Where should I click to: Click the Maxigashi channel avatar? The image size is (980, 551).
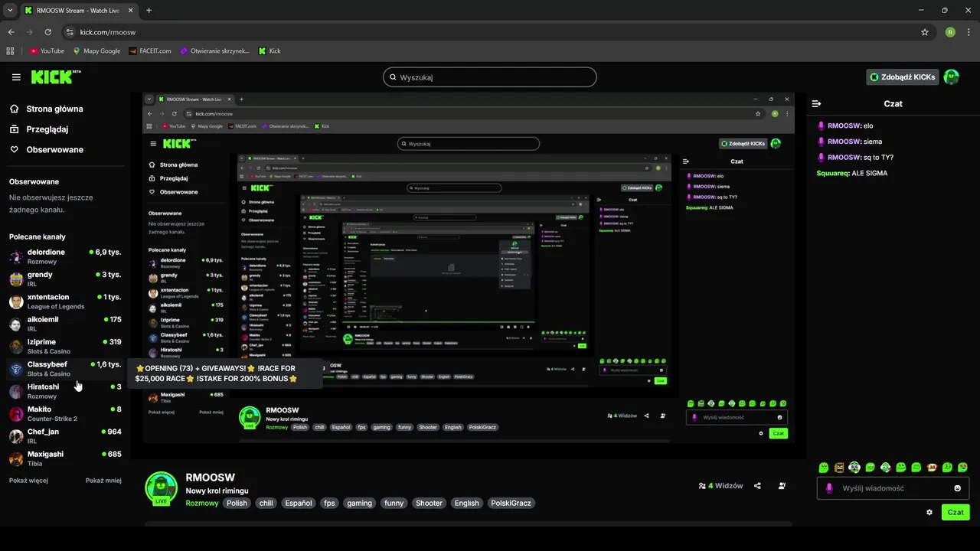click(16, 458)
